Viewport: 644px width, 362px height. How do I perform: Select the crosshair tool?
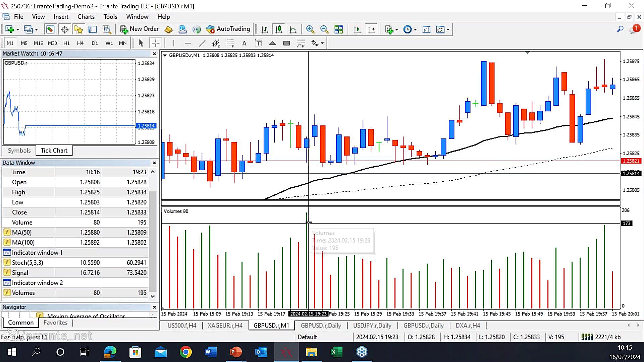tap(156, 43)
